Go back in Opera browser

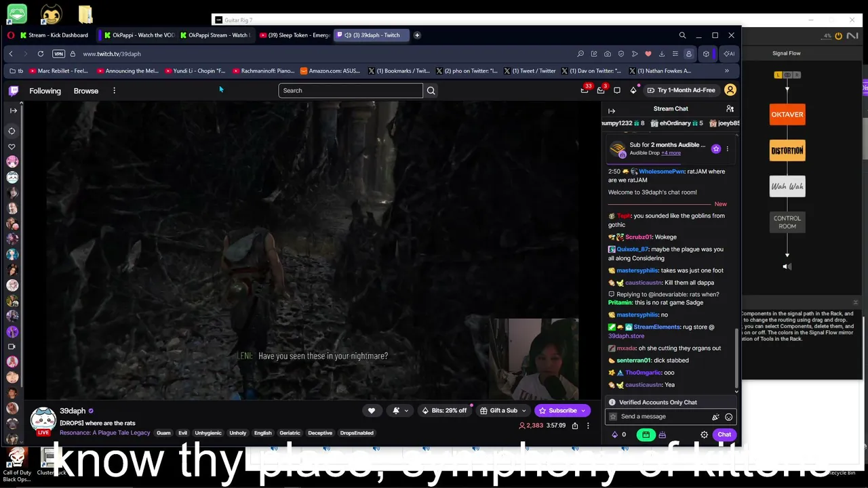[x=11, y=54]
